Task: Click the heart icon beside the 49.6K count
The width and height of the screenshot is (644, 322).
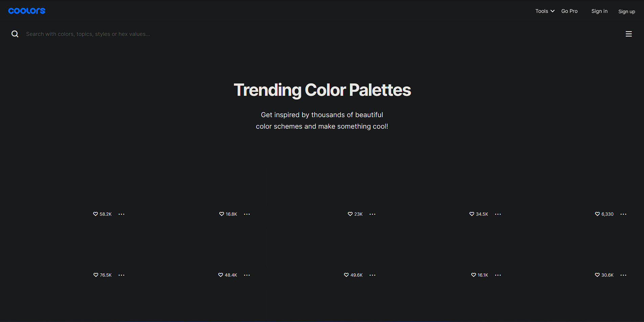Action: (346, 275)
